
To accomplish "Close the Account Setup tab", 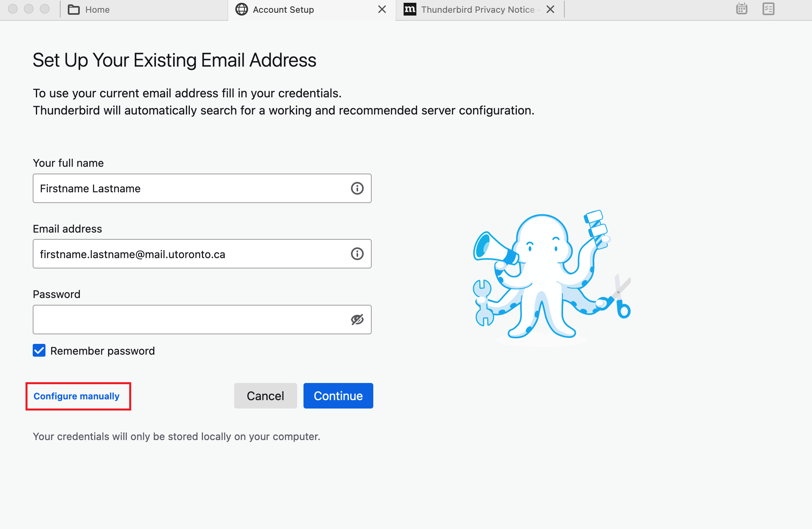I will pyautogui.click(x=383, y=10).
